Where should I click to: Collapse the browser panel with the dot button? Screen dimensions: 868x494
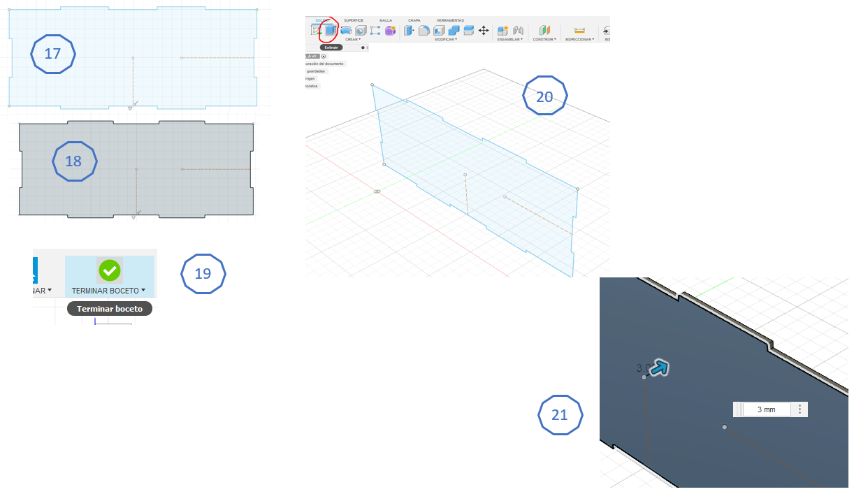click(363, 48)
